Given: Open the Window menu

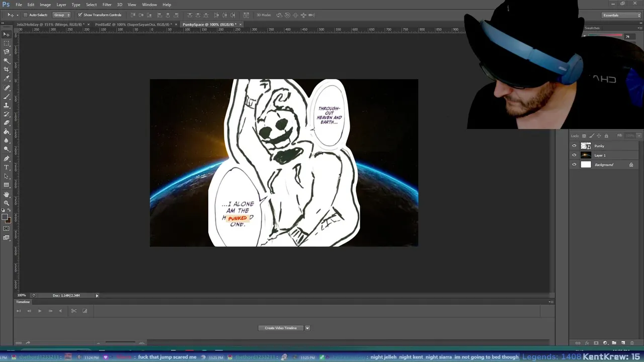Looking at the screenshot, I should coord(149,5).
